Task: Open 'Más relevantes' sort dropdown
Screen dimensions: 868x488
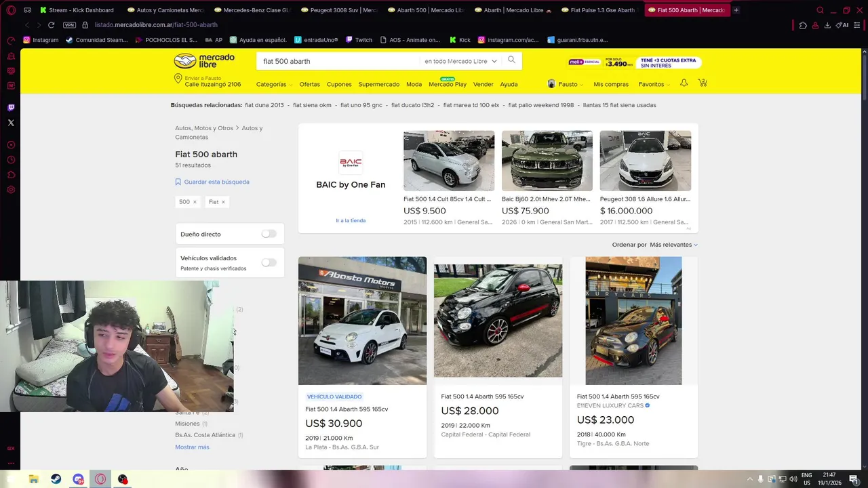Action: (673, 245)
